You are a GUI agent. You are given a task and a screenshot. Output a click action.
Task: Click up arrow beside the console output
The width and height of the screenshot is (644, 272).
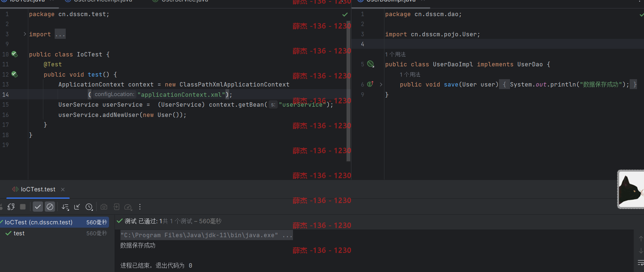tap(641, 238)
